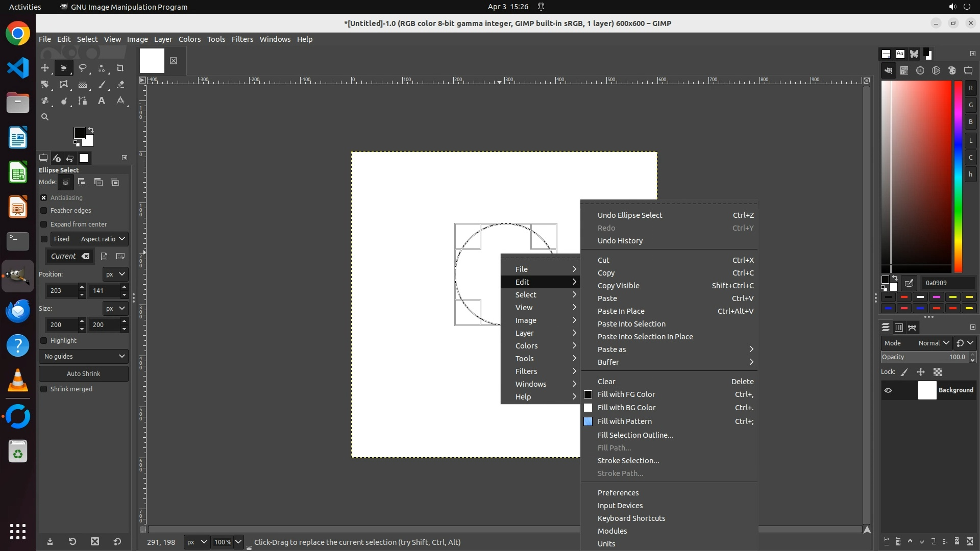Open the Fixed Aspect ratio dropdown

103,239
